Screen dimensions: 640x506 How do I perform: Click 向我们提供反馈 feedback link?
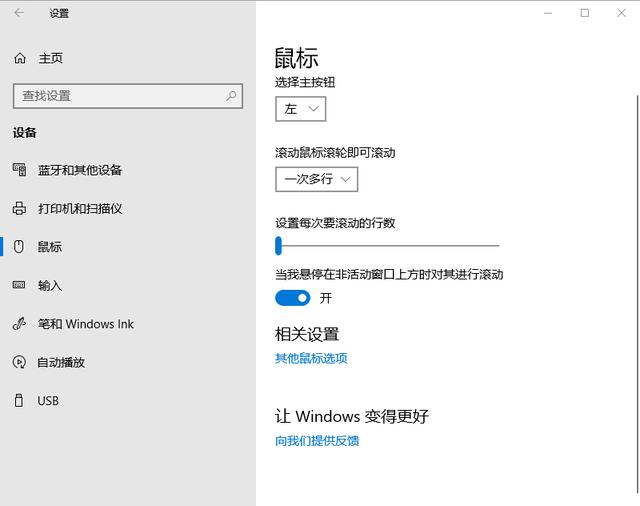pos(317,440)
